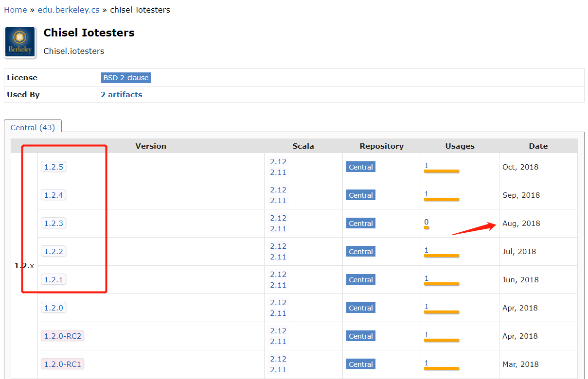
Task: Click Scala 2.11 link in 1.2.0 row
Action: 278,313
